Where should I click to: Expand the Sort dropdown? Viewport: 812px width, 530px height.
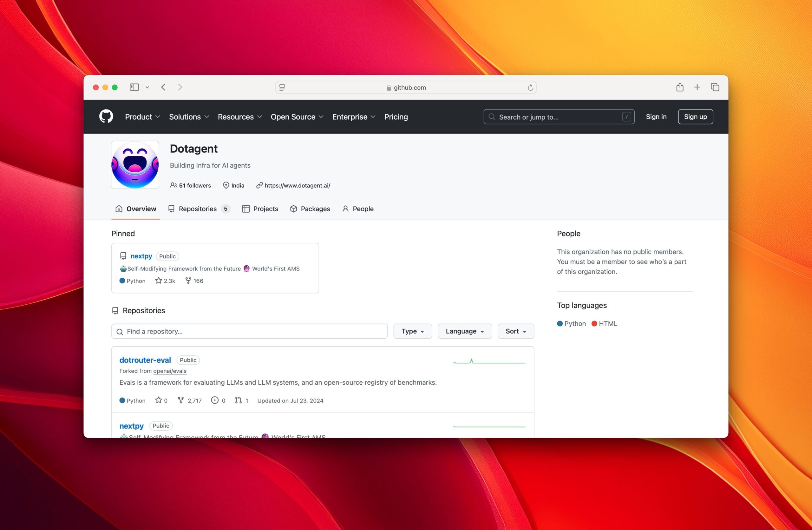pos(515,331)
